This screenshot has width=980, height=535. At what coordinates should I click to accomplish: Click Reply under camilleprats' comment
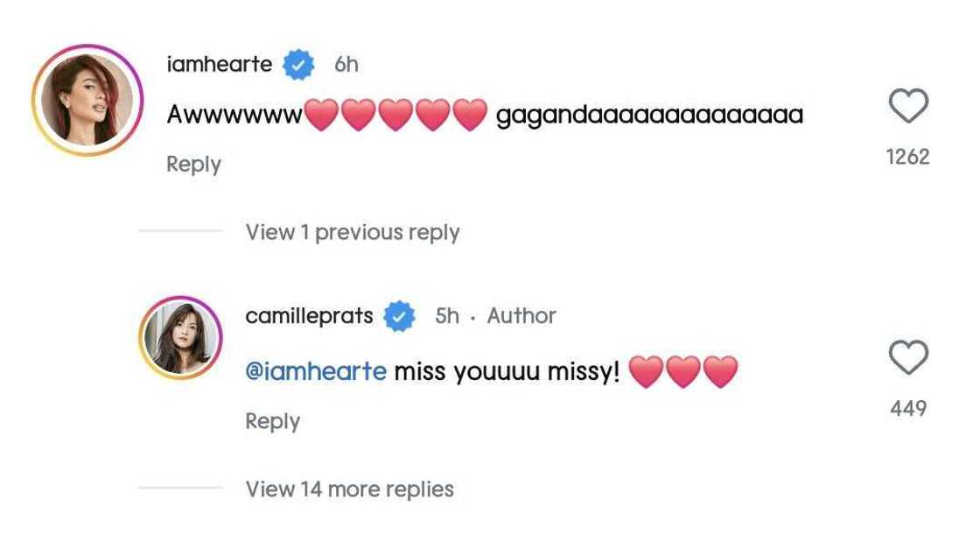pyautogui.click(x=271, y=421)
